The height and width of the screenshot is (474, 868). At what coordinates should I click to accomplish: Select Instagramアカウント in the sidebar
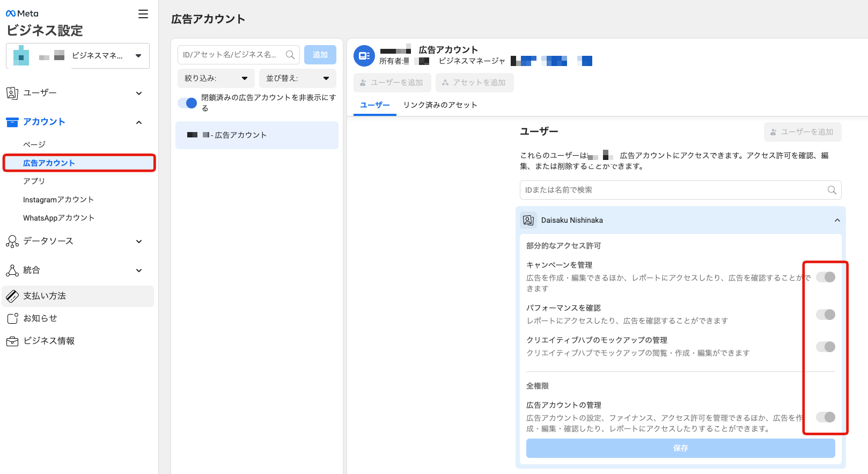coord(58,200)
